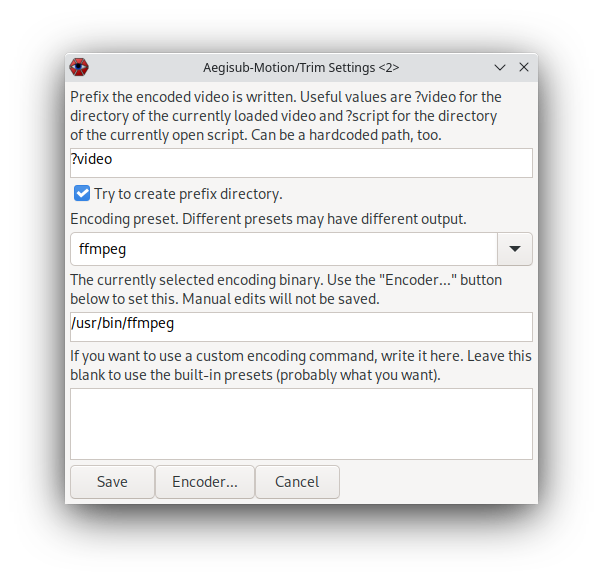Click the Aegisub eye icon in title bar
The width and height of the screenshot is (603, 581).
[79, 67]
